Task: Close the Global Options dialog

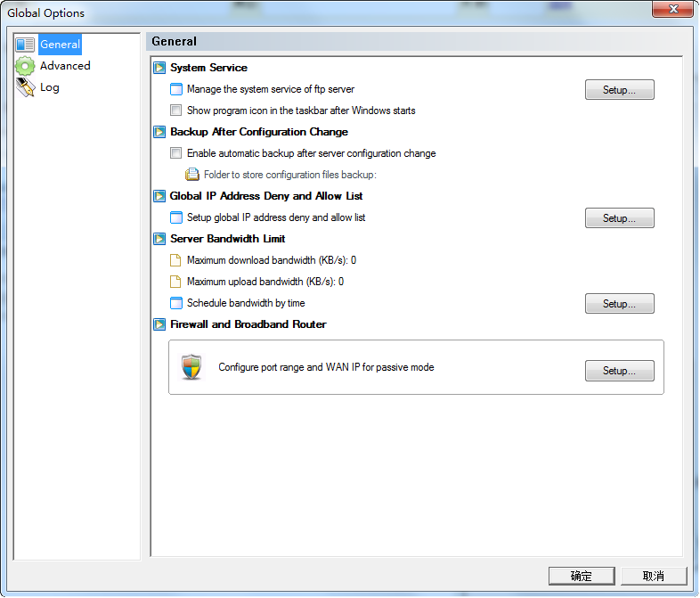Action: click(673, 9)
